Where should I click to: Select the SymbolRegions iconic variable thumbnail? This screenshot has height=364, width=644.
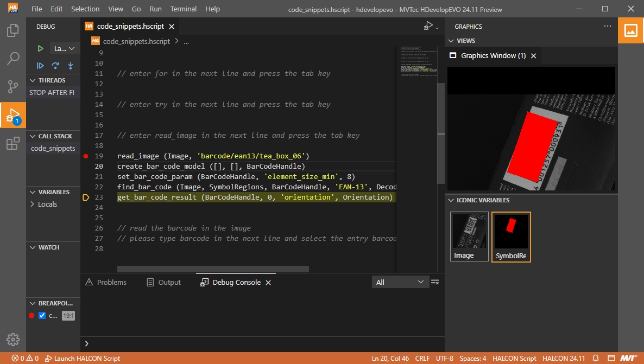point(511,237)
